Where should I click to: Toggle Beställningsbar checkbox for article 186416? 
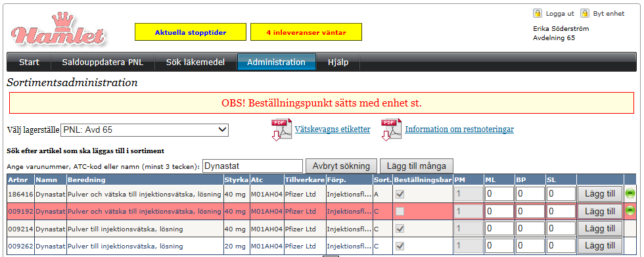tap(400, 194)
